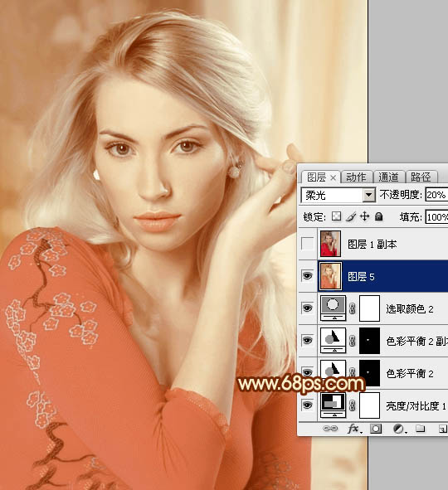Click the 不透明度 20% opacity field
448x490 pixels.
436,195
